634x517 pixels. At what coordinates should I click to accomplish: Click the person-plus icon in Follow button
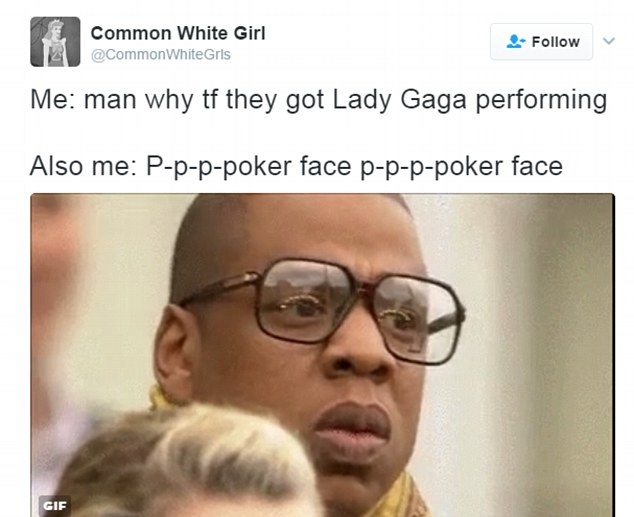click(516, 42)
